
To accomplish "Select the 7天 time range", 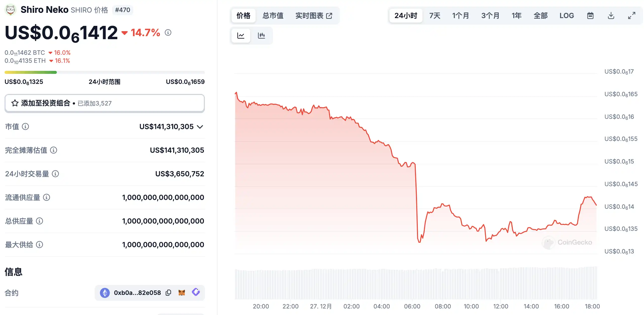I will click(435, 16).
